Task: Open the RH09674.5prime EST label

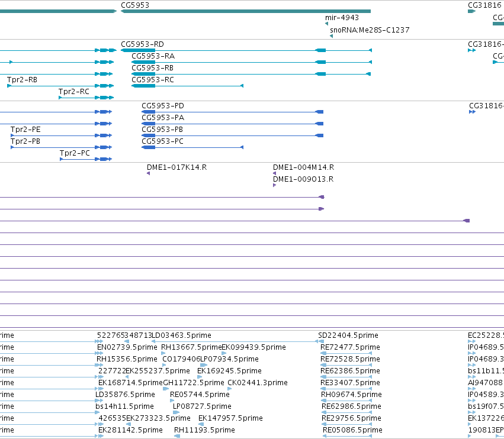Action: (x=352, y=395)
